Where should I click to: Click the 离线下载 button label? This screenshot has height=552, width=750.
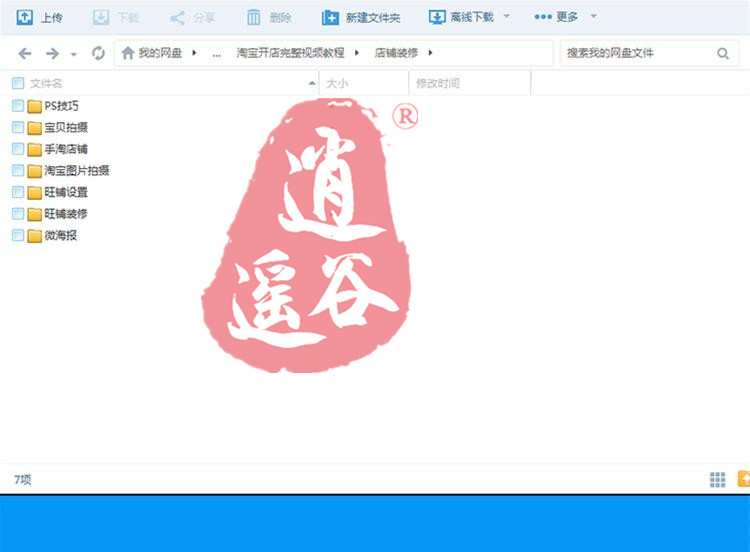pyautogui.click(x=472, y=18)
